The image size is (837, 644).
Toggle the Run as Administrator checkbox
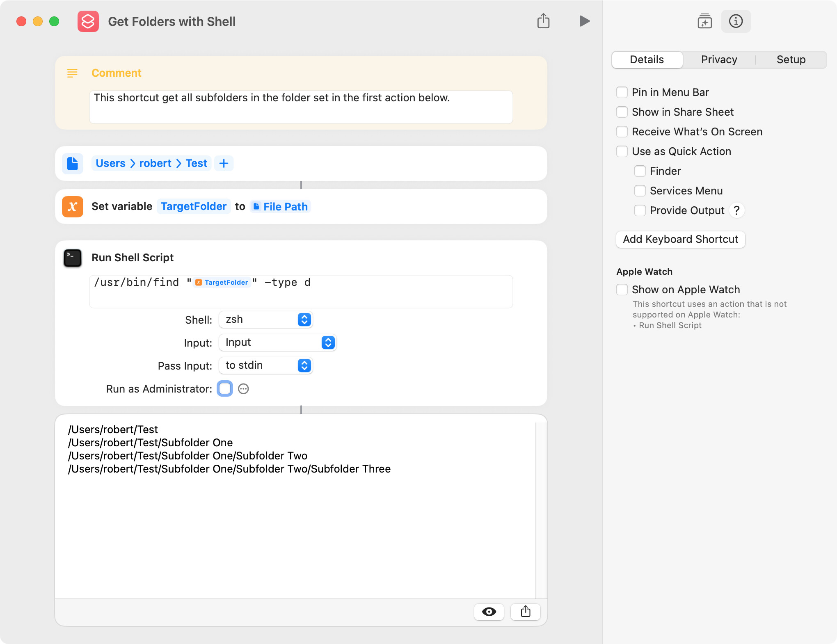pos(225,388)
